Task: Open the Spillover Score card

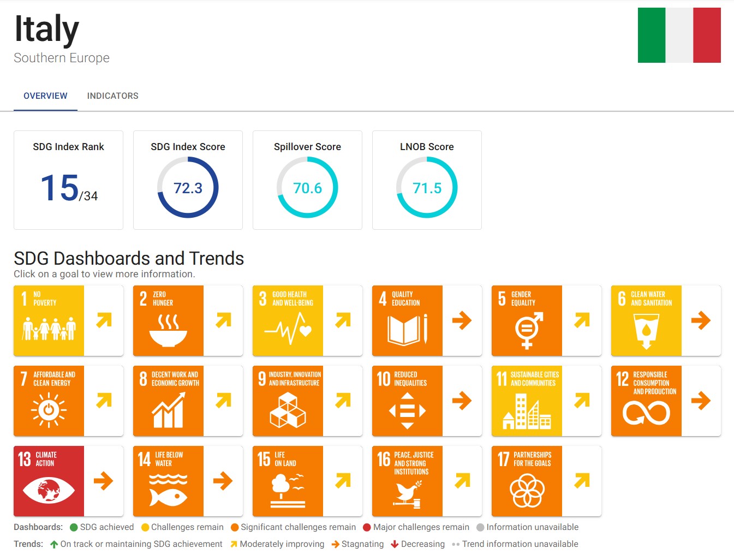Action: coord(307,180)
